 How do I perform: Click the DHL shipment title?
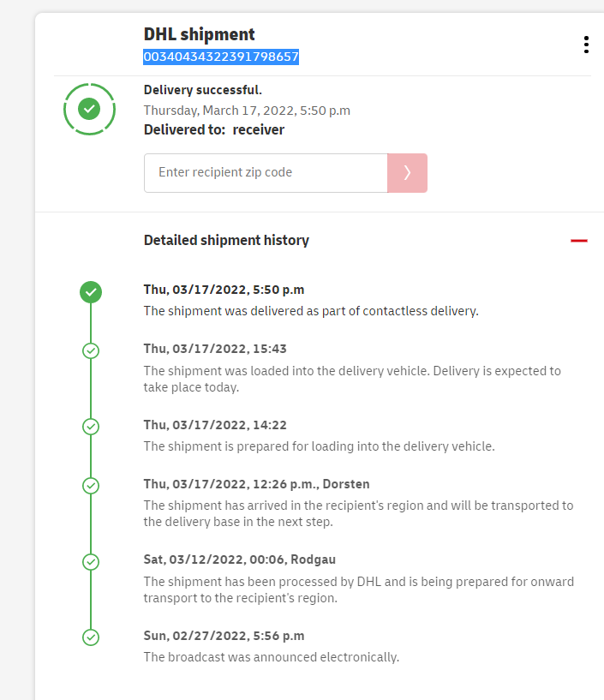[x=199, y=34]
